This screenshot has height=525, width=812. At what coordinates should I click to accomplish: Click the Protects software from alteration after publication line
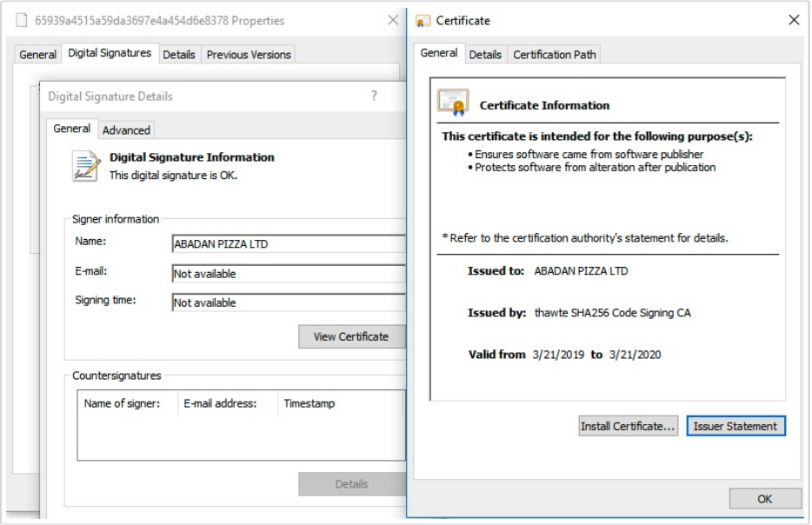pos(595,167)
